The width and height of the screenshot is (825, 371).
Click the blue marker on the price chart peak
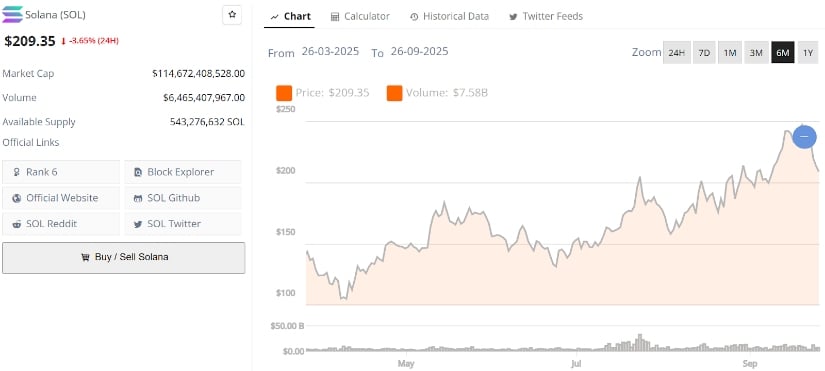(804, 137)
